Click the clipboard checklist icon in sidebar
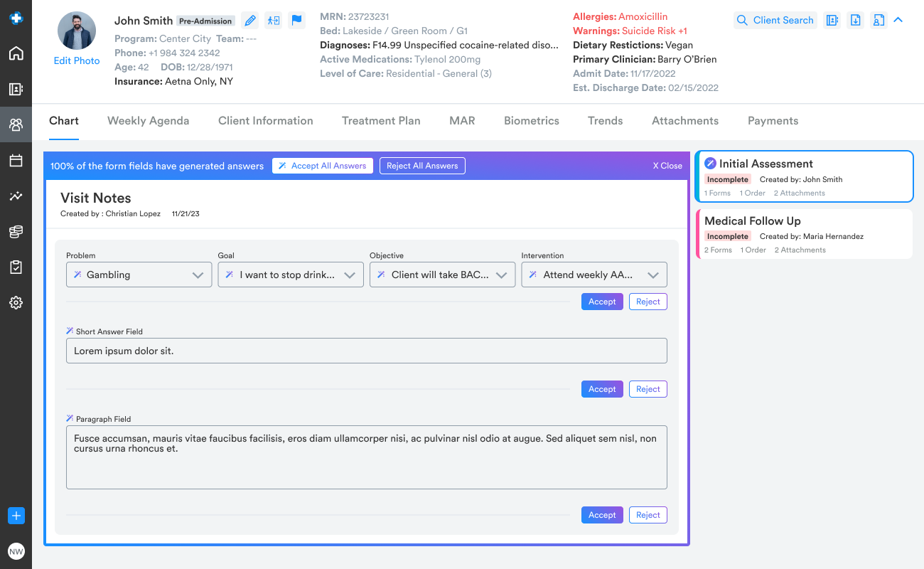The image size is (924, 569). 16,267
